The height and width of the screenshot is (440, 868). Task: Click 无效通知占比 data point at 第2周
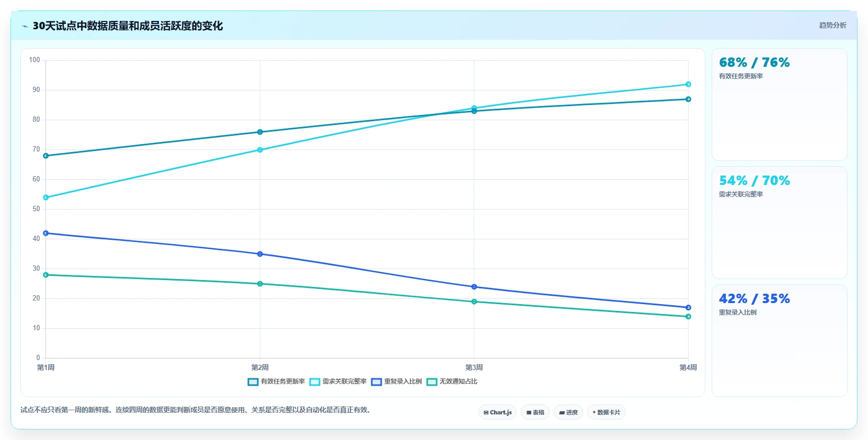260,284
